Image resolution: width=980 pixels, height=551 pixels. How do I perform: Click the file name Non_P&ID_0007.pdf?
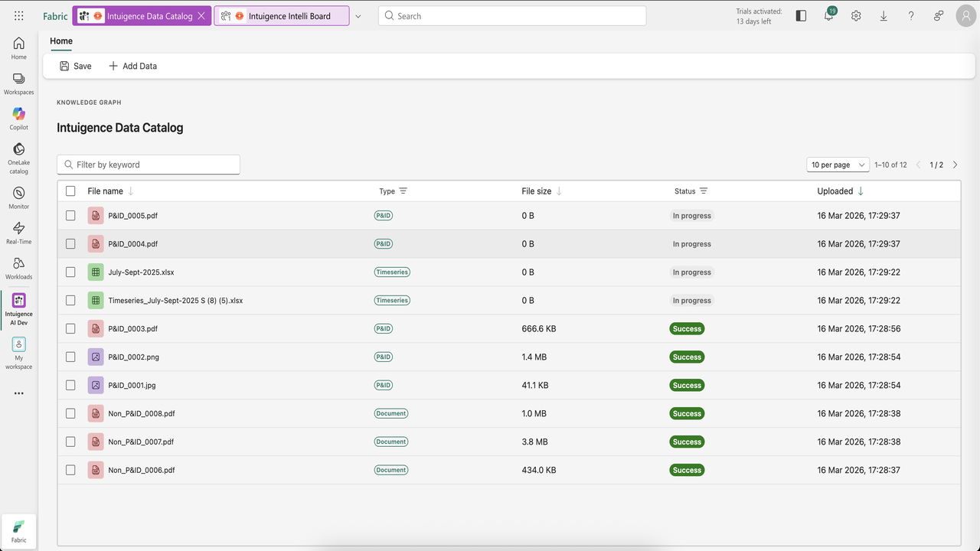point(141,442)
